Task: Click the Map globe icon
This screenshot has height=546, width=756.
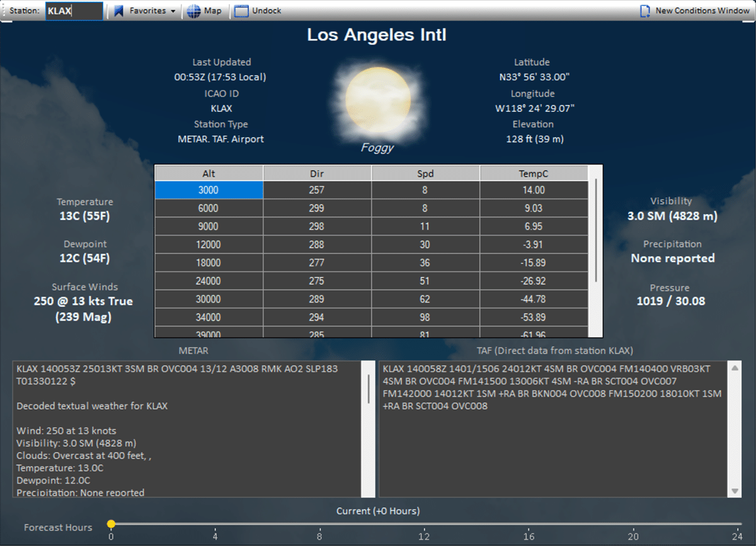Action: point(193,11)
